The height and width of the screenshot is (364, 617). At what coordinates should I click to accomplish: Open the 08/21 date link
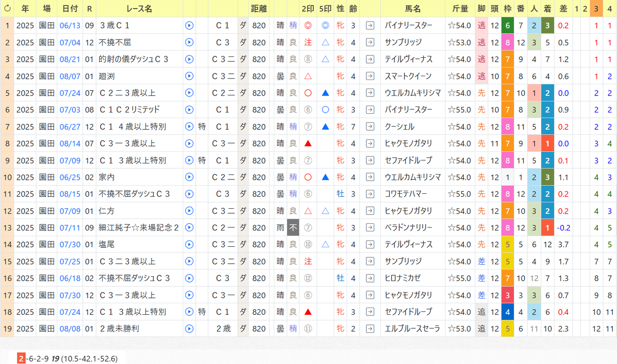tap(70, 59)
